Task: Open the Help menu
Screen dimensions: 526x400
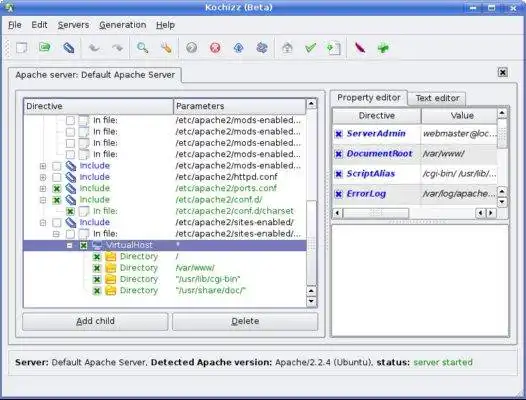Action: (165, 25)
